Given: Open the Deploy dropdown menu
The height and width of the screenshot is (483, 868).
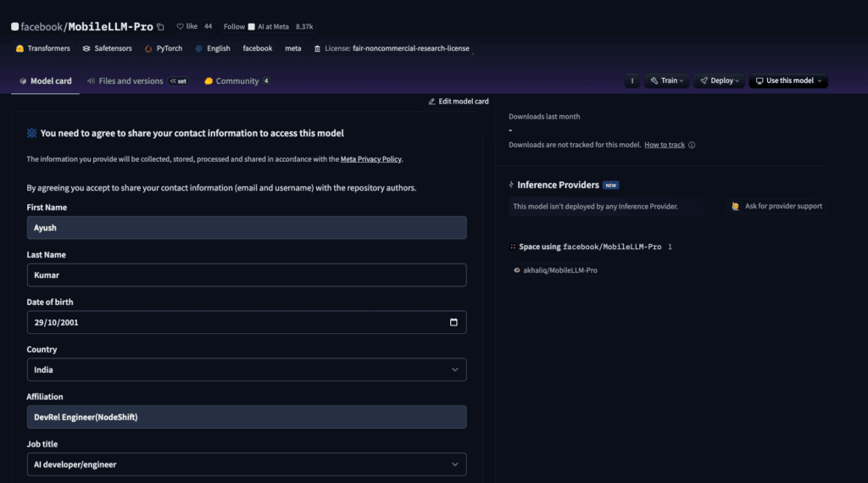Looking at the screenshot, I should point(718,80).
